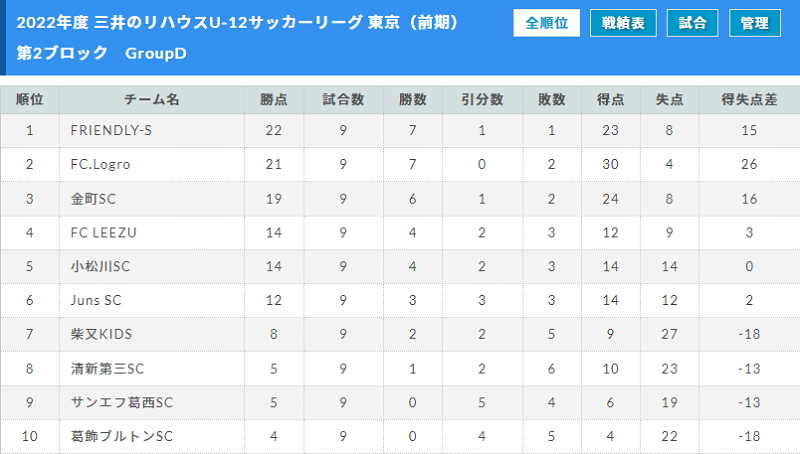Screen dimensions: 800x454
Task: Click the 勝点 column header
Action: [x=274, y=99]
